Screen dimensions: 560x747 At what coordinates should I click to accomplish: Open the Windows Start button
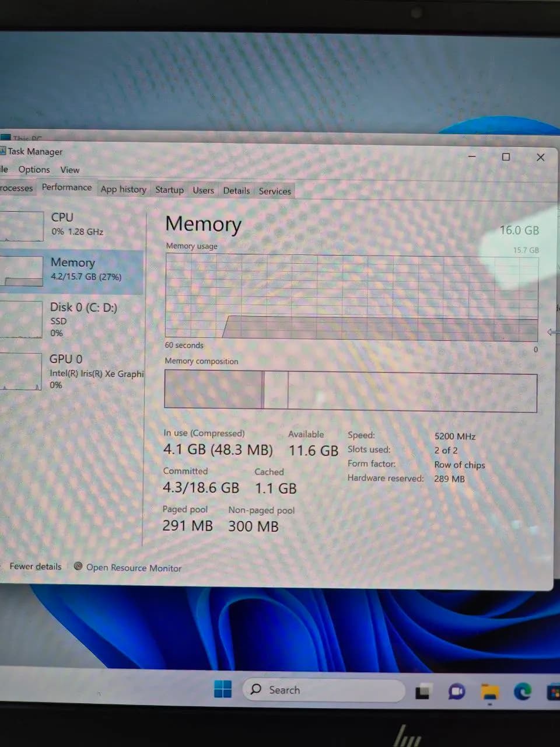[222, 689]
